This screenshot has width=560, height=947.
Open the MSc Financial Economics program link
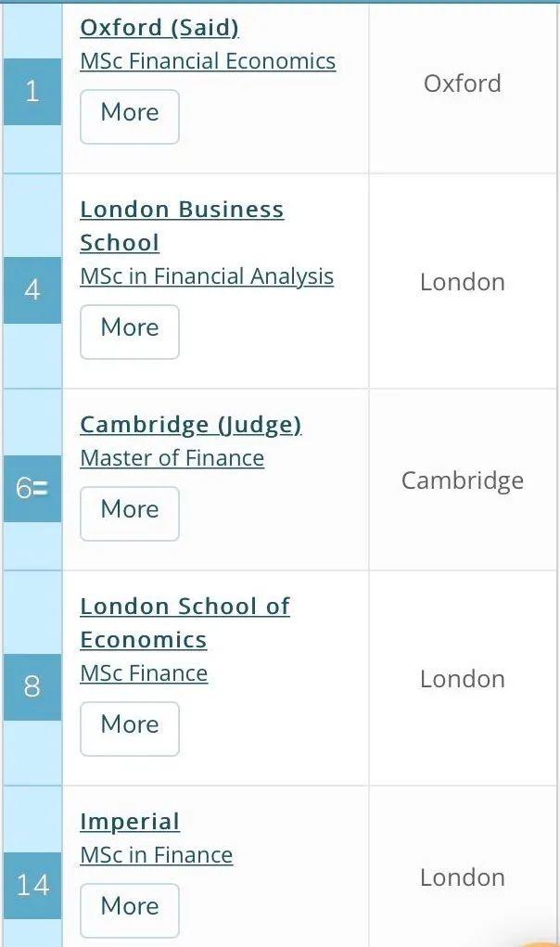(x=208, y=61)
